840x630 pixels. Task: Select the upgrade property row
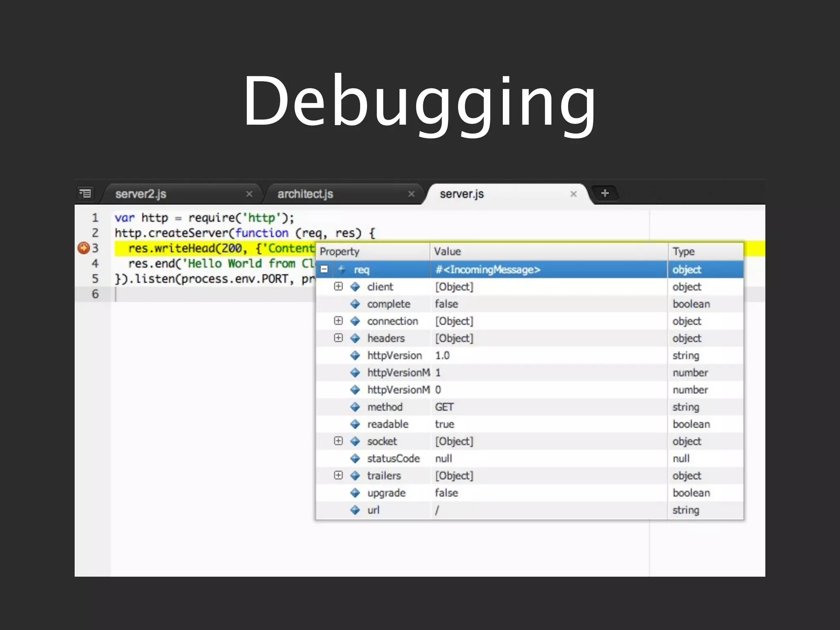coord(530,493)
